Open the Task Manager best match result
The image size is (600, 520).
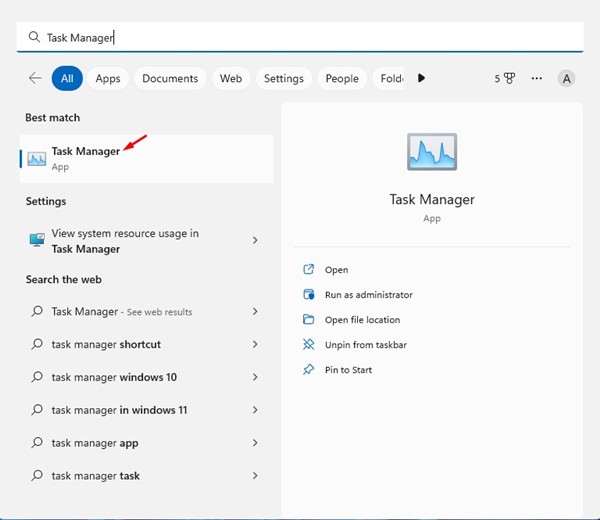[x=147, y=158]
